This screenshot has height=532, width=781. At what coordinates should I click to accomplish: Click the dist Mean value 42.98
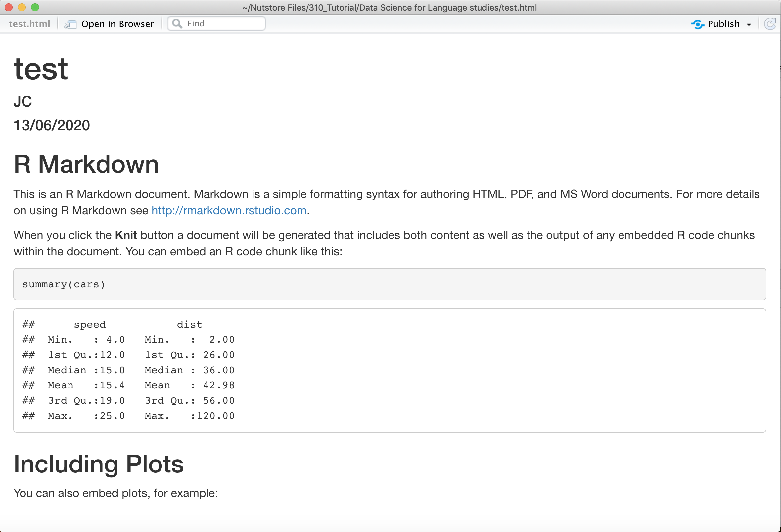(x=219, y=385)
